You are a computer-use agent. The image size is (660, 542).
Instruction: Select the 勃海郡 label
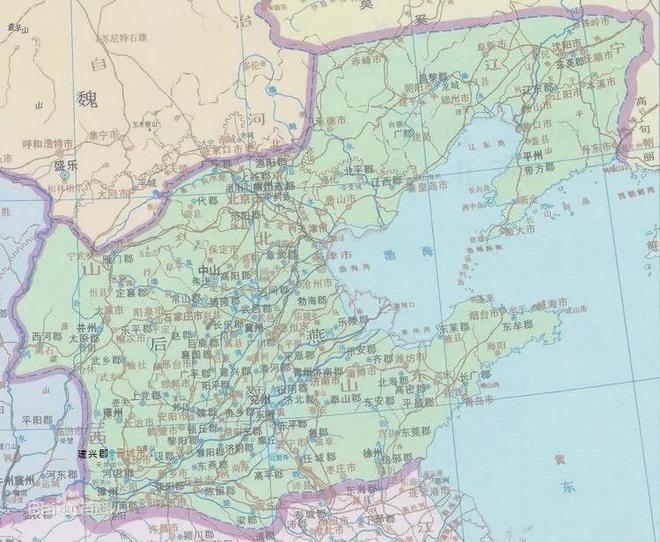tap(312, 301)
